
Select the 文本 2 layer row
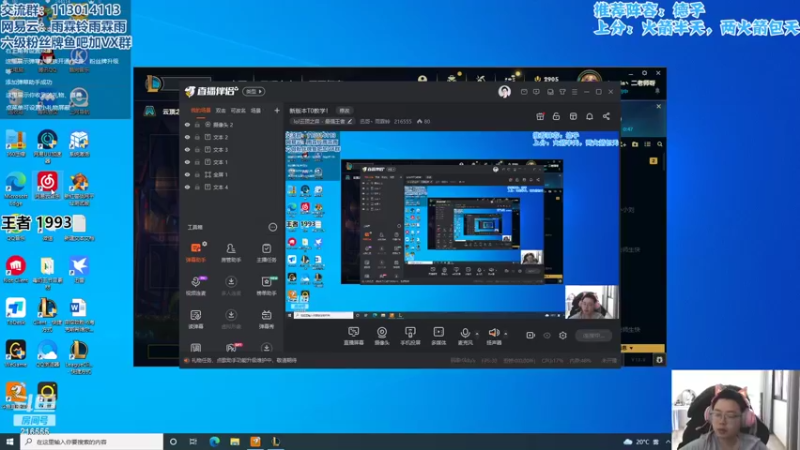(x=232, y=137)
